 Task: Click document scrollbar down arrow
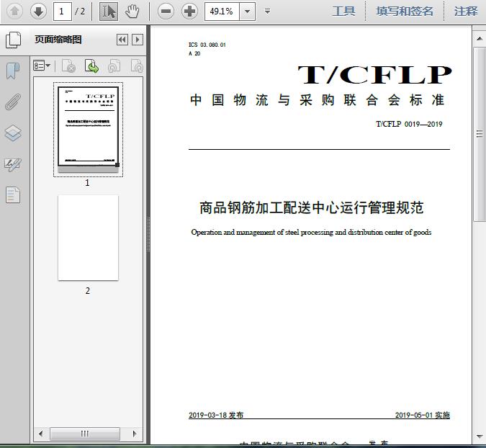(x=480, y=436)
